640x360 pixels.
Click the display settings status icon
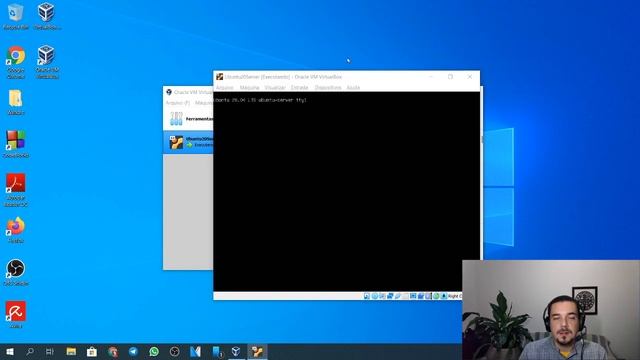pos(413,296)
